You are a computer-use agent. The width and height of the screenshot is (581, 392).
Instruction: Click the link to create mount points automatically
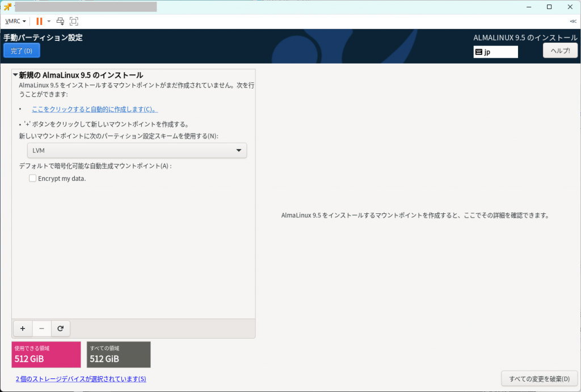click(x=95, y=109)
